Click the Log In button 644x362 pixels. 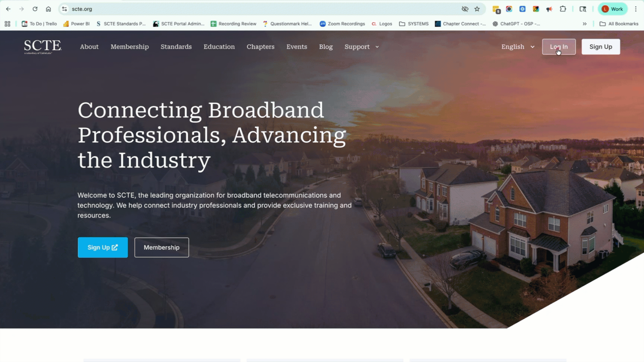coord(559,47)
